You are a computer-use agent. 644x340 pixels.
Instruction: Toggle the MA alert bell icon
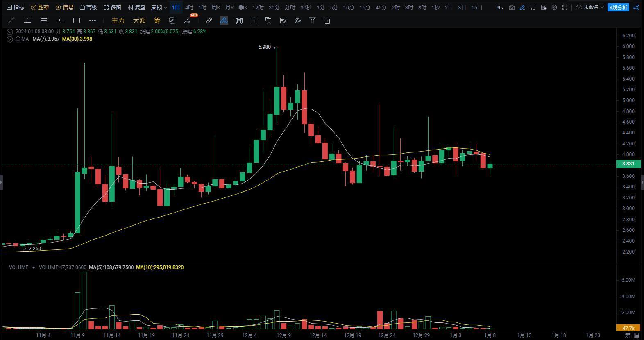click(18, 39)
